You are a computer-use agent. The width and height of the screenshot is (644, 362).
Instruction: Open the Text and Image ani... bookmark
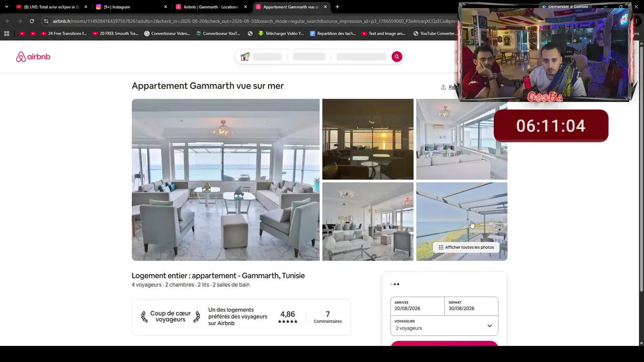click(383, 34)
